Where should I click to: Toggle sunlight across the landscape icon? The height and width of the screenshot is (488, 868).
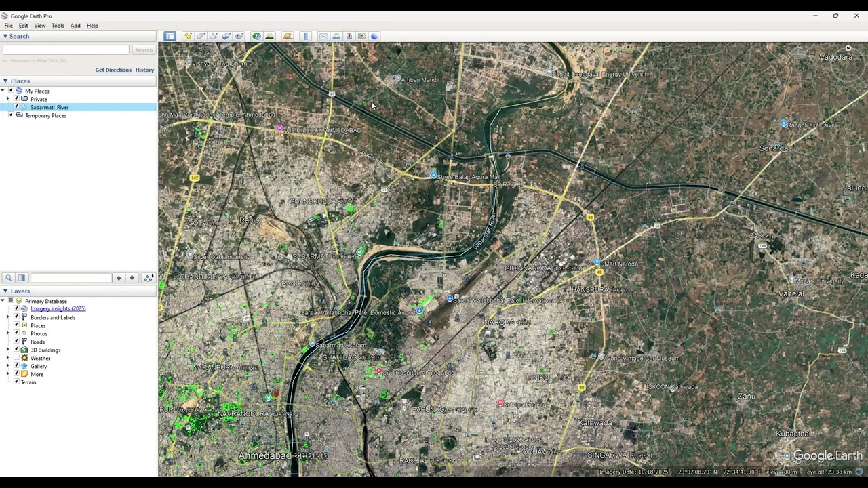pyautogui.click(x=269, y=36)
